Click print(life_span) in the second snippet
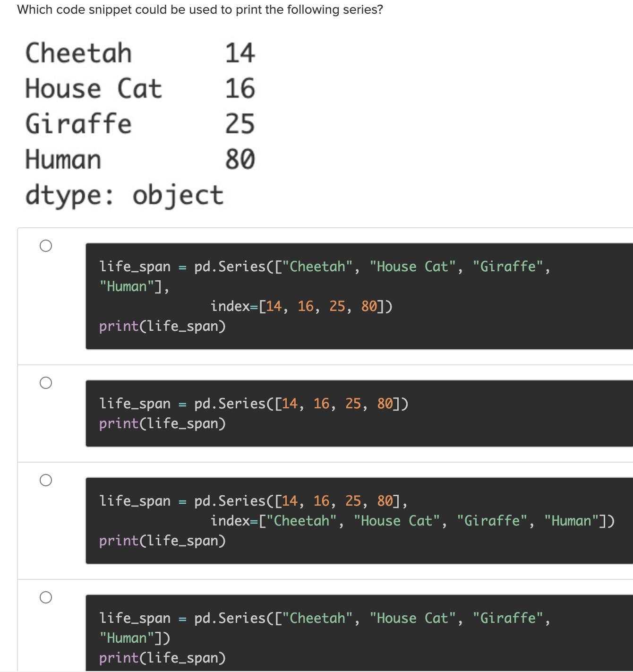Screen dimensions: 633x672 click(163, 423)
